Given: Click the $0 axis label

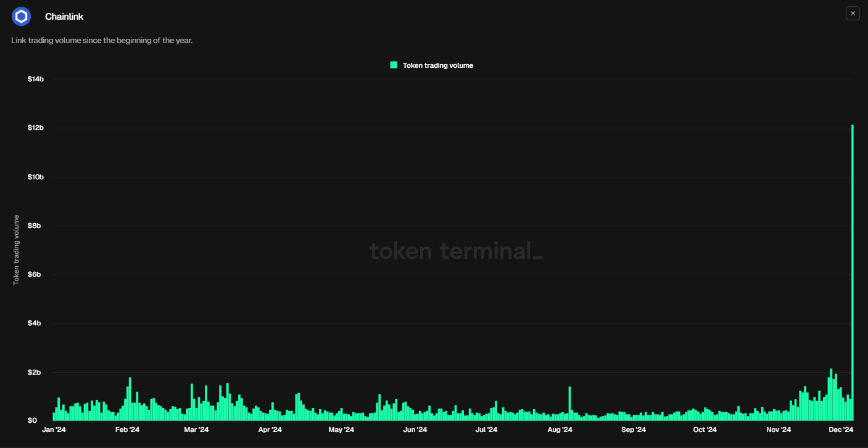Looking at the screenshot, I should pos(32,420).
